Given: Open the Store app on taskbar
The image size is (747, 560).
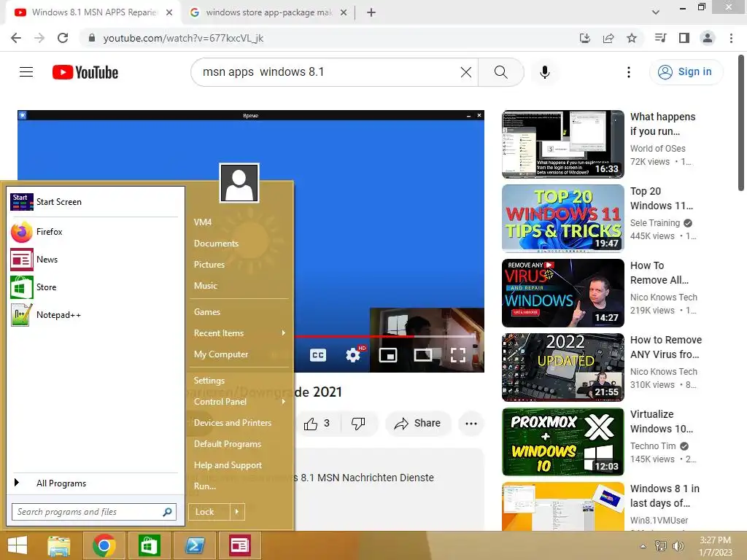Looking at the screenshot, I should 149,545.
